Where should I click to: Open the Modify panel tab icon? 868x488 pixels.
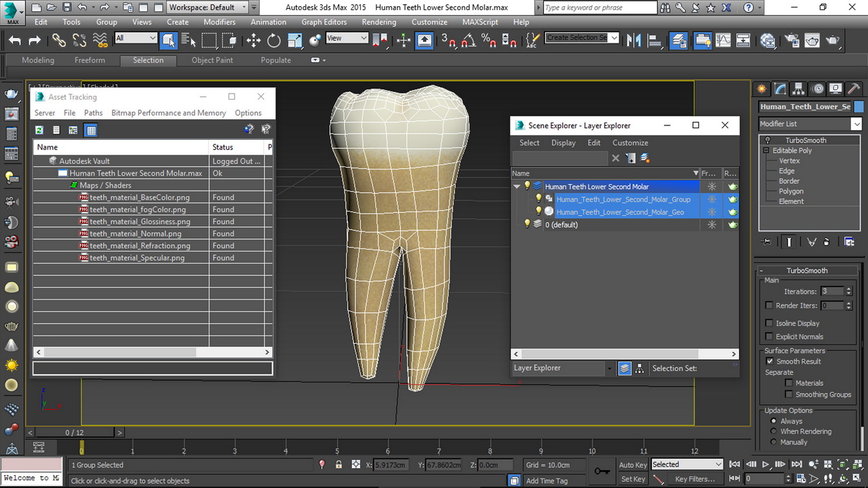tap(781, 89)
